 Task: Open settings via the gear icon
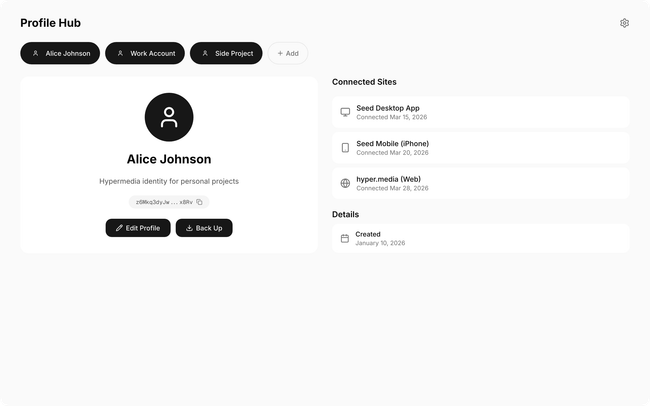point(624,23)
